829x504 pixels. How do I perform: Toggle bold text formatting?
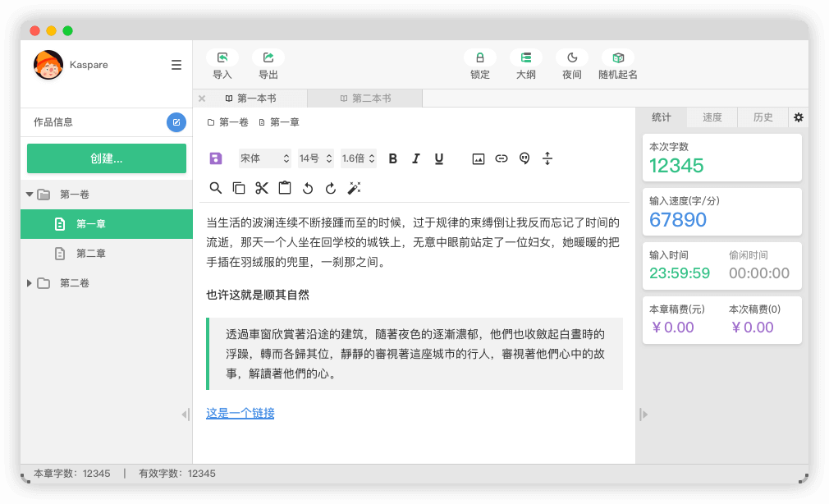(392, 158)
